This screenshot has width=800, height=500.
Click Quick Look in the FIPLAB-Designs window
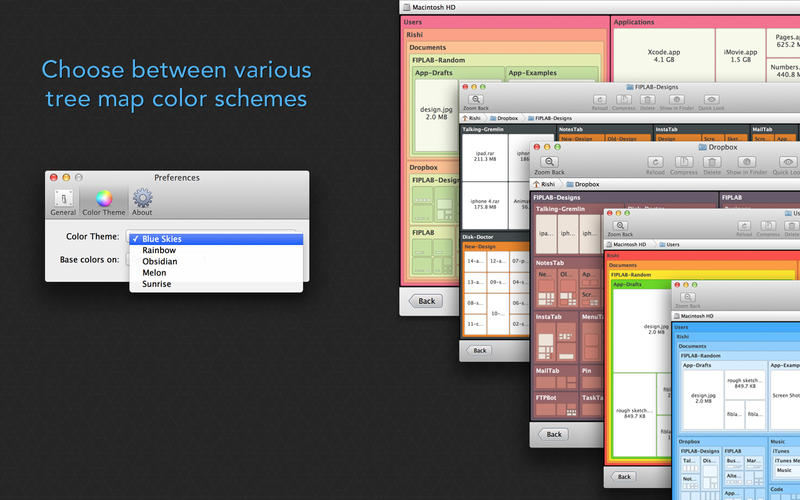pos(711,102)
